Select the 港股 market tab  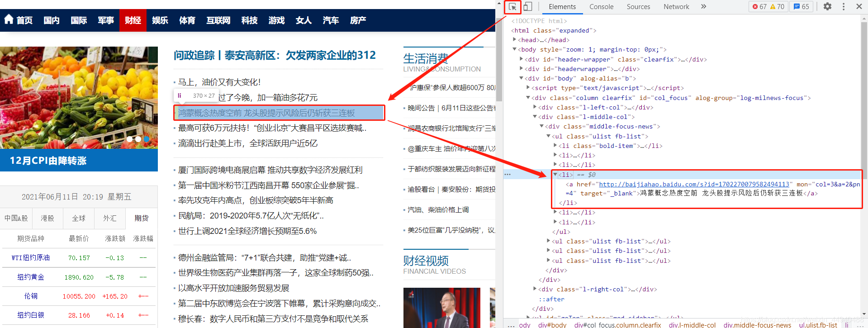pyautogui.click(x=47, y=218)
